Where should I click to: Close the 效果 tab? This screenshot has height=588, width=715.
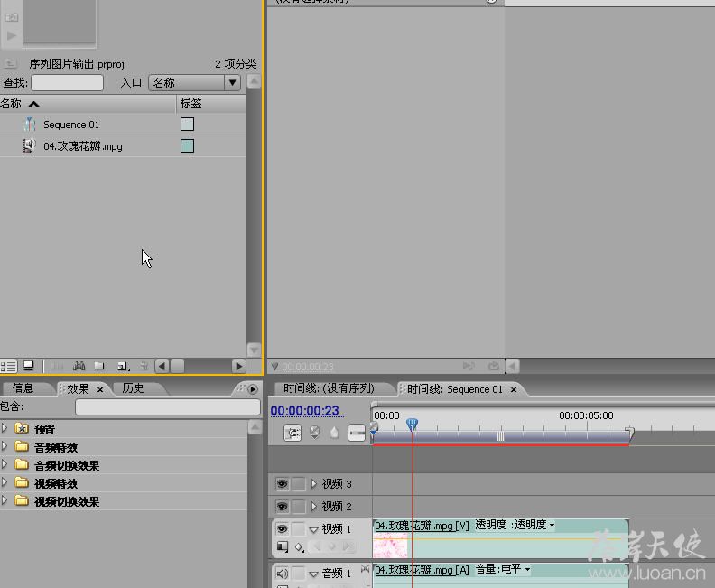(x=100, y=389)
